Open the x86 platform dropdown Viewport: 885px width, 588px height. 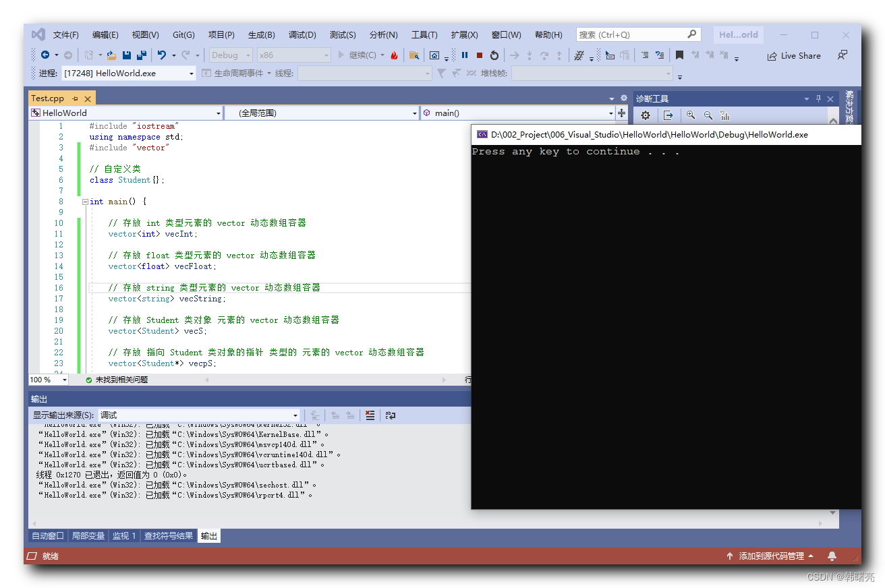click(294, 55)
